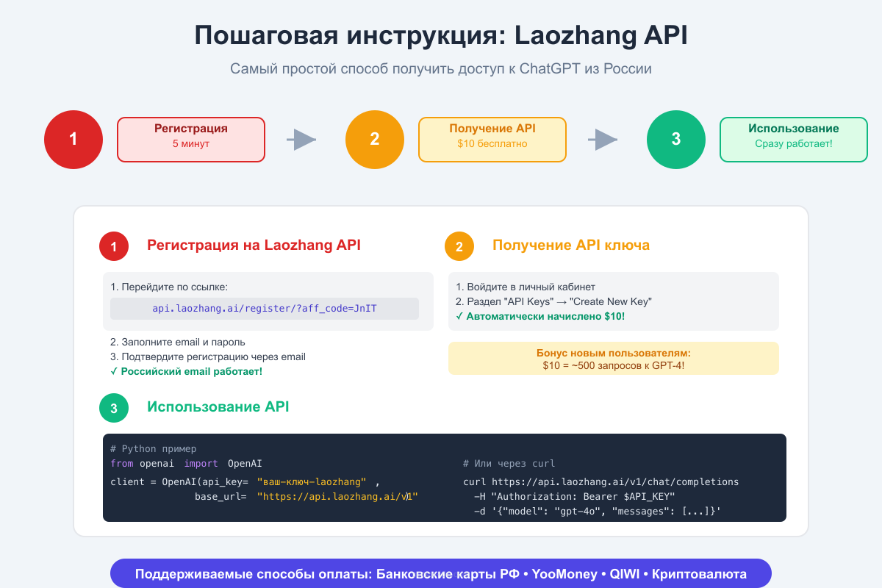Click the large red circle numbered 1

coord(73,140)
